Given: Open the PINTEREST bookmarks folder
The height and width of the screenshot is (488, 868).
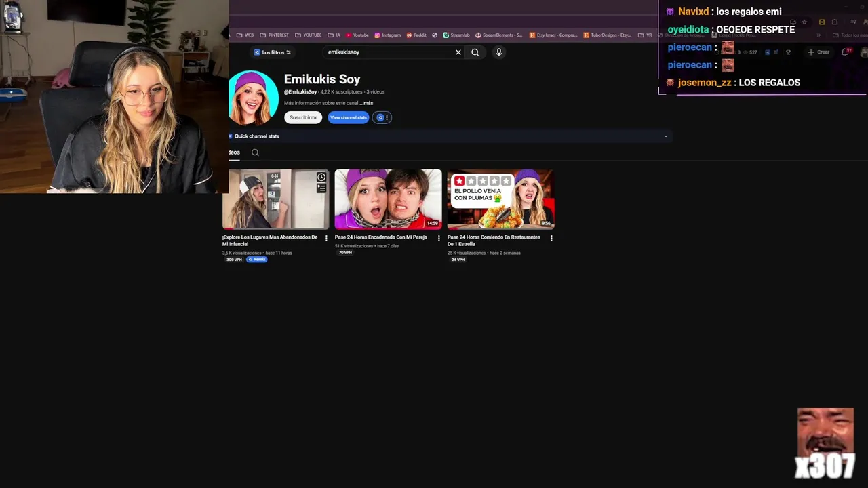Looking at the screenshot, I should click(x=274, y=35).
